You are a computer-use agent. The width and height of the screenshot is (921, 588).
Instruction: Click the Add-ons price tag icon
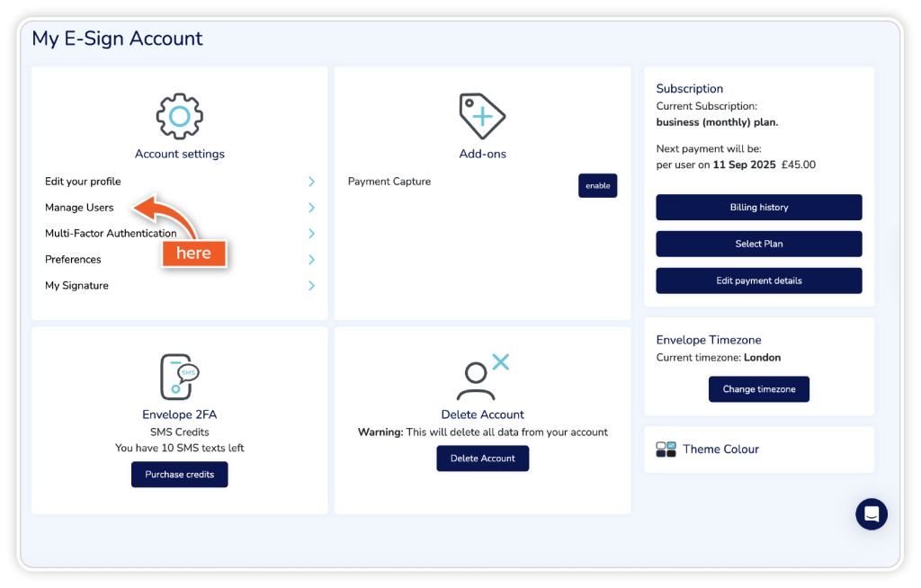(x=482, y=116)
